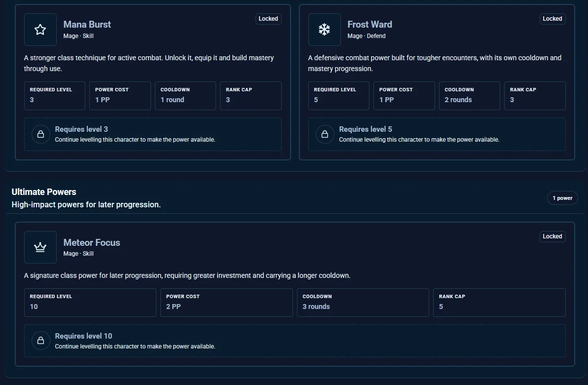Click Mana Burst's Cooldown 1 round box
This screenshot has height=385, width=588.
coord(185,96)
